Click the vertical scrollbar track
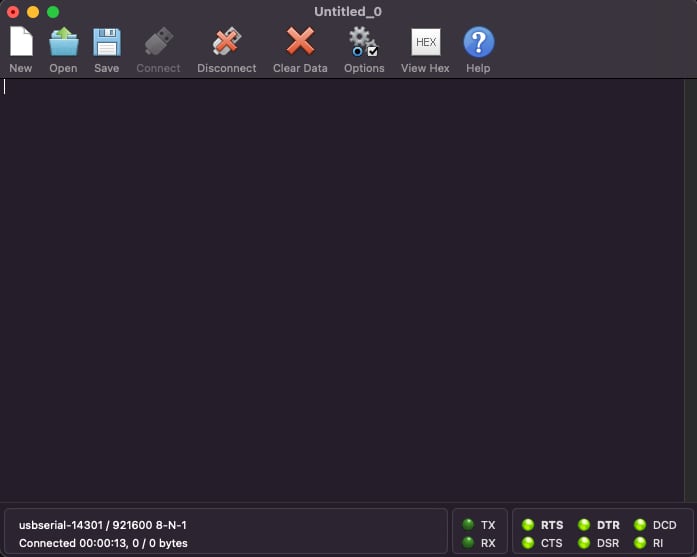 [x=690, y=290]
